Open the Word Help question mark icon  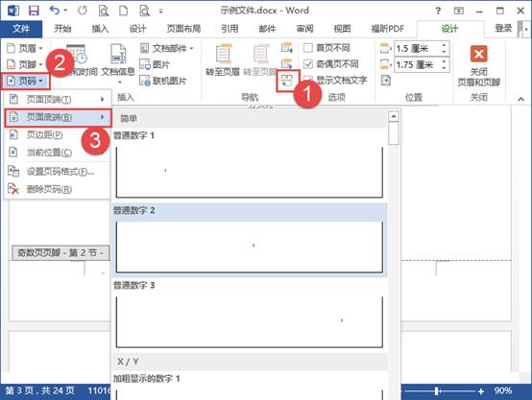(x=438, y=11)
